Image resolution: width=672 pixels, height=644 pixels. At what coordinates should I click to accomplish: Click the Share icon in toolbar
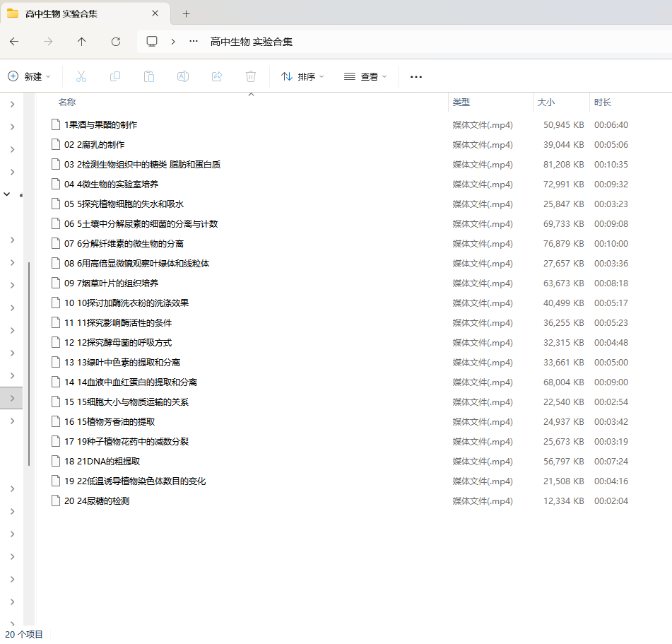tap(217, 76)
